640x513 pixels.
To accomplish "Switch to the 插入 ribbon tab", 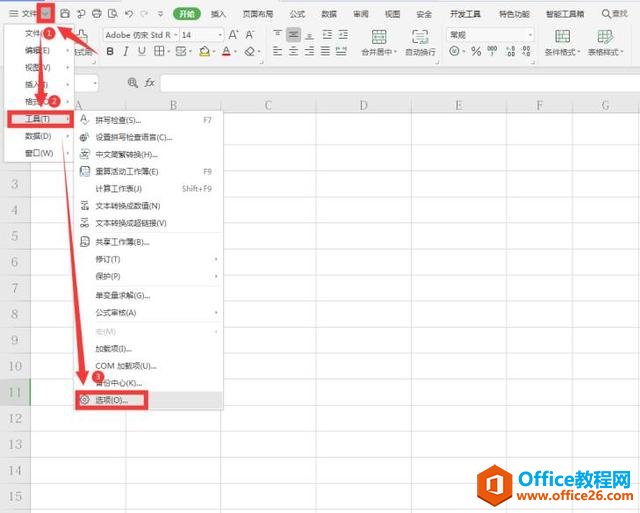I will pos(218,14).
